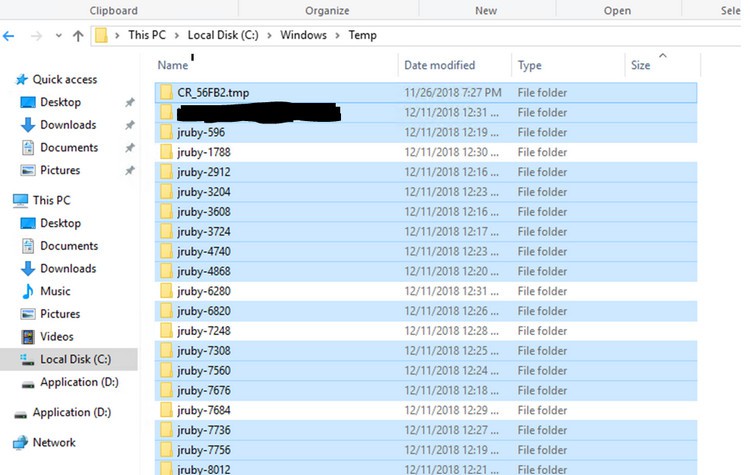Click the pin icon beside Downloads

[x=130, y=125]
